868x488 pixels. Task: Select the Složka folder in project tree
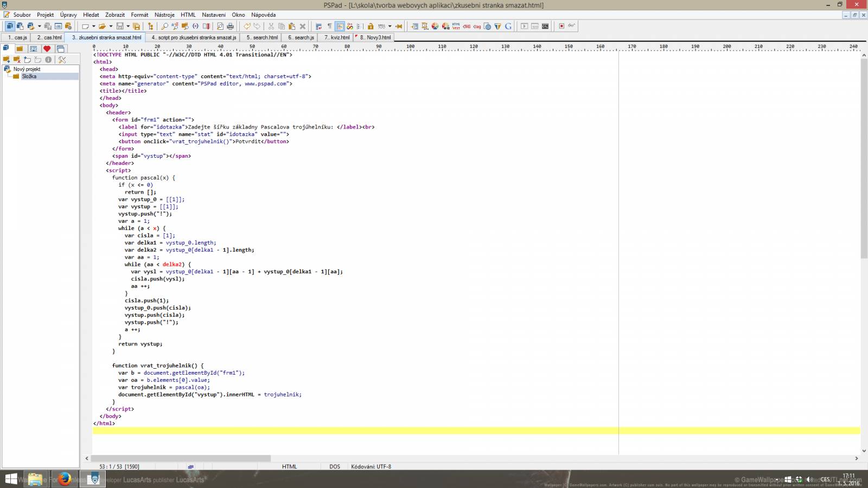click(x=29, y=76)
